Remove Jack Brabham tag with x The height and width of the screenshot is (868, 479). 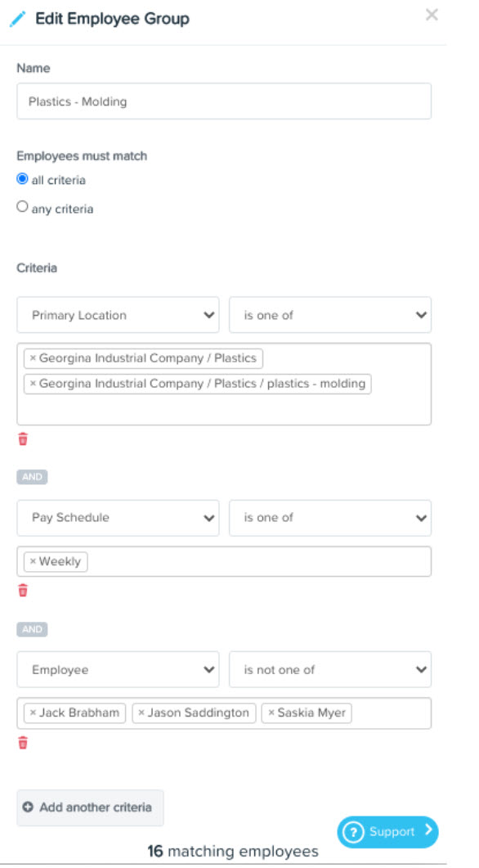click(x=33, y=713)
